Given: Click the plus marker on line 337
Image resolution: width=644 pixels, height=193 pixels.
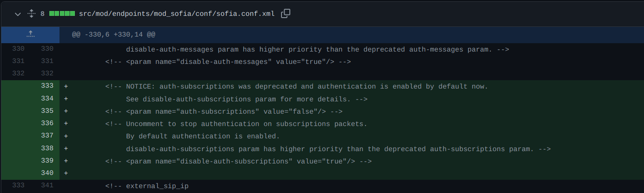Looking at the screenshot, I should pos(66,136).
